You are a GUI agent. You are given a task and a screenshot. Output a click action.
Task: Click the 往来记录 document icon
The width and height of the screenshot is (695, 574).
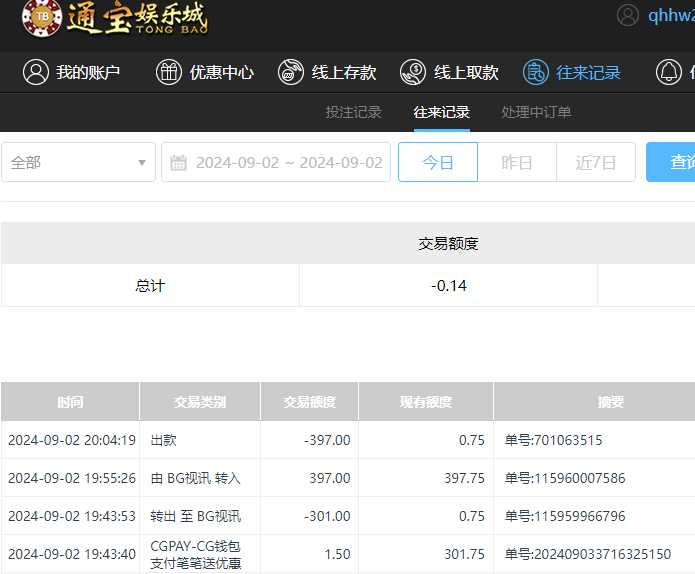[x=536, y=72]
